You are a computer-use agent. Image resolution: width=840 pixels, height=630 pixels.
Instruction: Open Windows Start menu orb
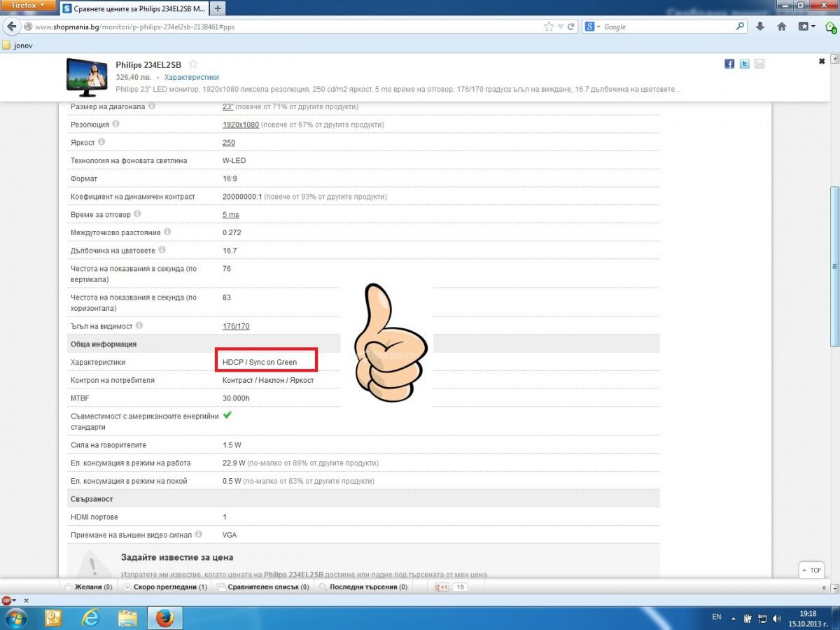pos(15,617)
